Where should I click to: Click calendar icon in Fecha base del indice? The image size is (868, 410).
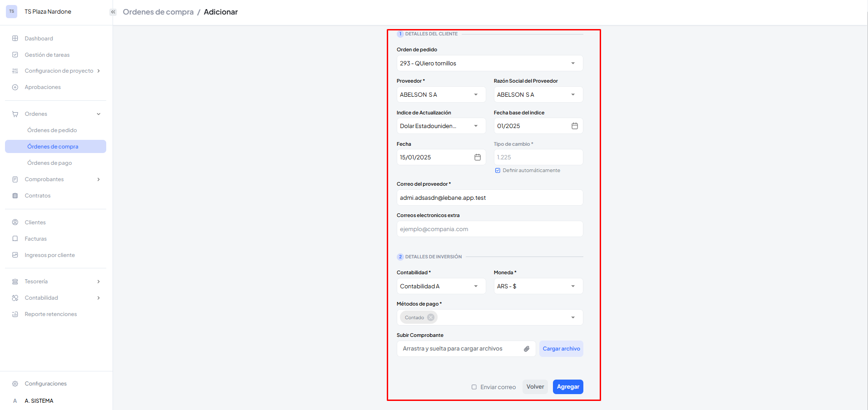click(x=574, y=126)
